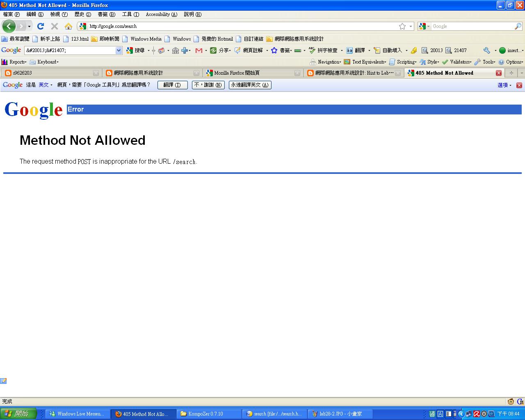Click the Google Toolbar search (搜尋) button

tap(135, 50)
